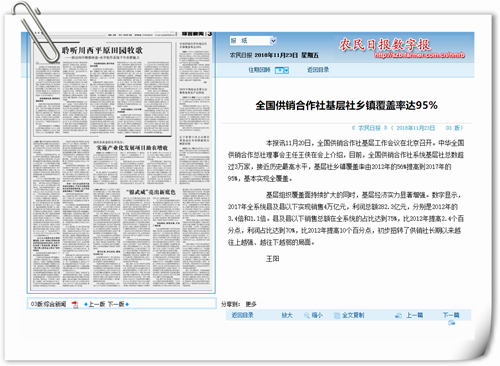Go to next article via 下一篇 text

click(451, 315)
